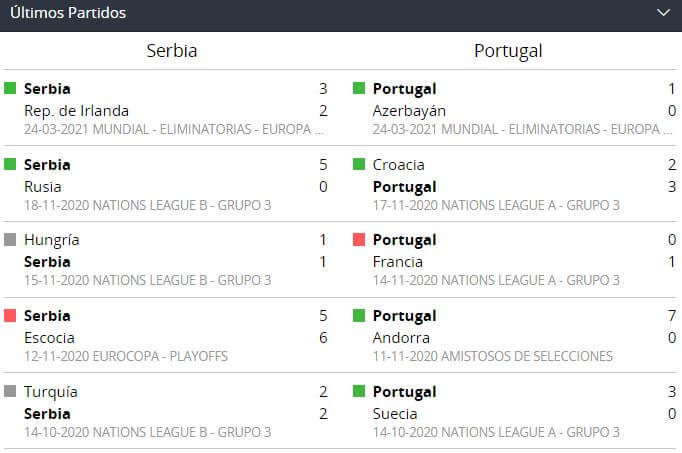Image resolution: width=682 pixels, height=453 pixels.
Task: Click the Francia team name
Action: (x=398, y=262)
